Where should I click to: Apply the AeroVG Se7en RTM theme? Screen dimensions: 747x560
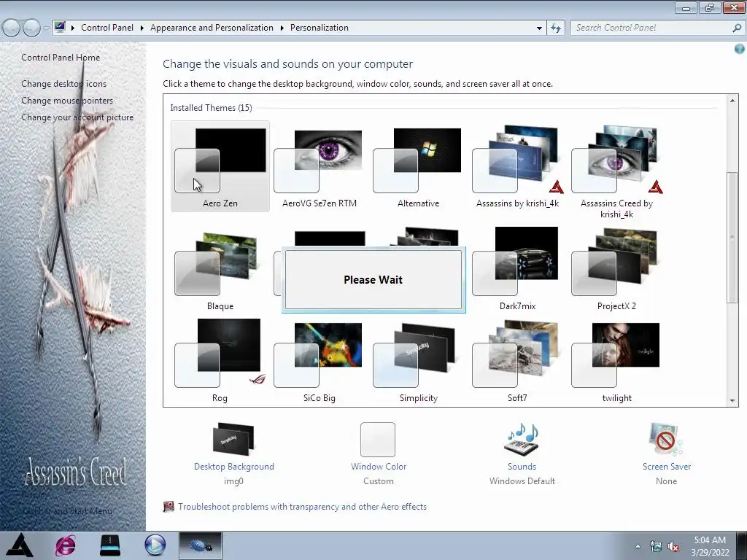click(x=320, y=166)
